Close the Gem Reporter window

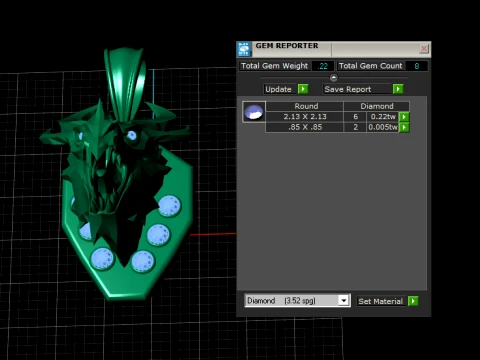424,49
